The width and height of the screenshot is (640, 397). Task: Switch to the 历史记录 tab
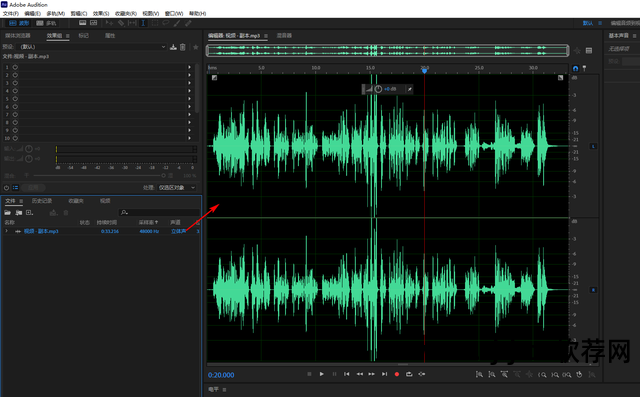[x=42, y=201]
